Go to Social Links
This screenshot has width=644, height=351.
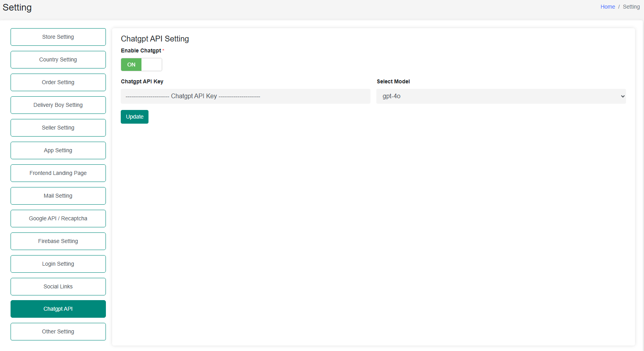[58, 286]
